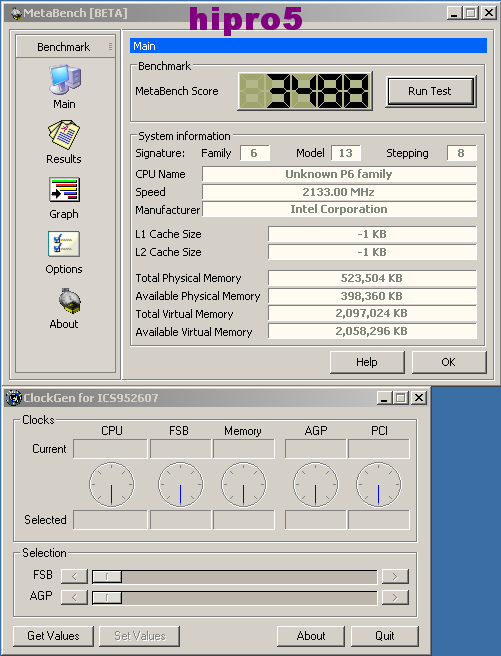Click the MetaBench title bar app icon
This screenshot has height=656, width=501.
16,14
